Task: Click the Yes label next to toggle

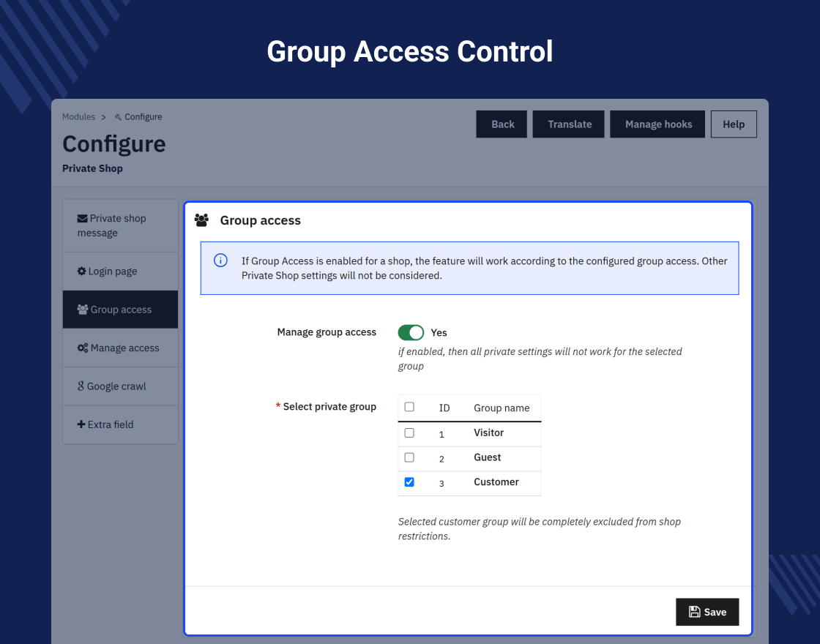Action: coord(439,333)
